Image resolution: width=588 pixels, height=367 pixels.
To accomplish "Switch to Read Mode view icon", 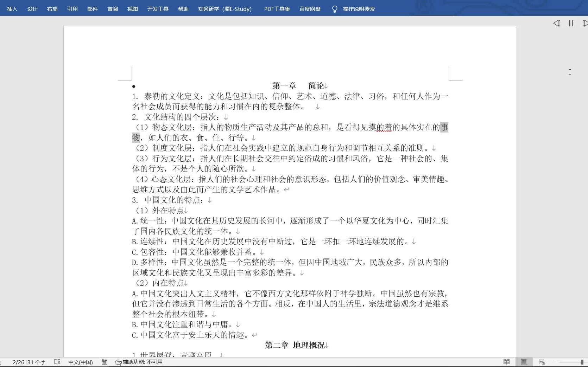I will pos(506,362).
